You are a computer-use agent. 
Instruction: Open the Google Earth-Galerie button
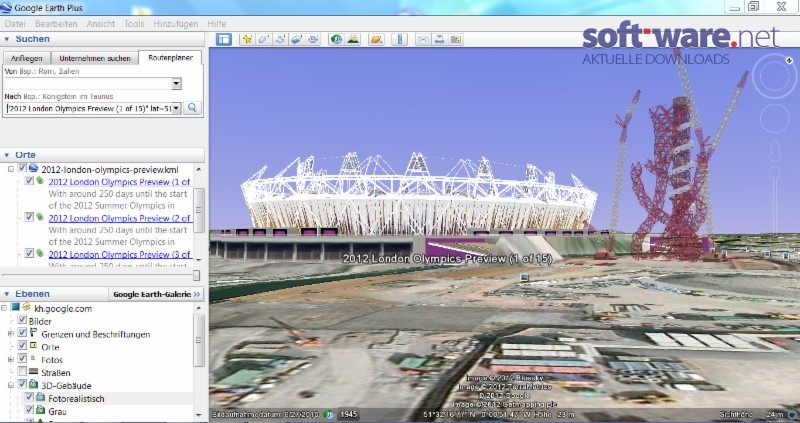(157, 294)
